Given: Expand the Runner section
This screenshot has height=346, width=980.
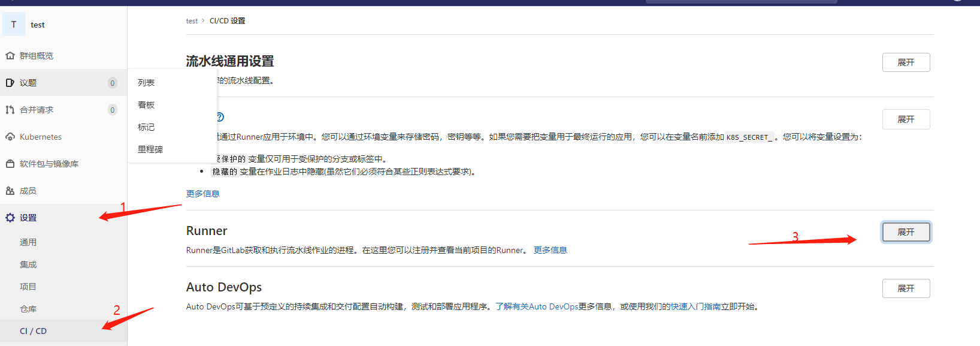Looking at the screenshot, I should (906, 232).
